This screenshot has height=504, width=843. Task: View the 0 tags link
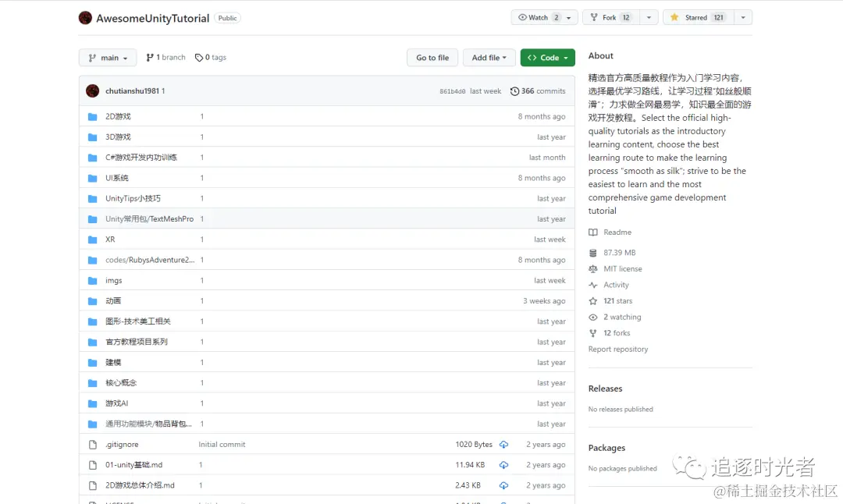click(x=211, y=58)
